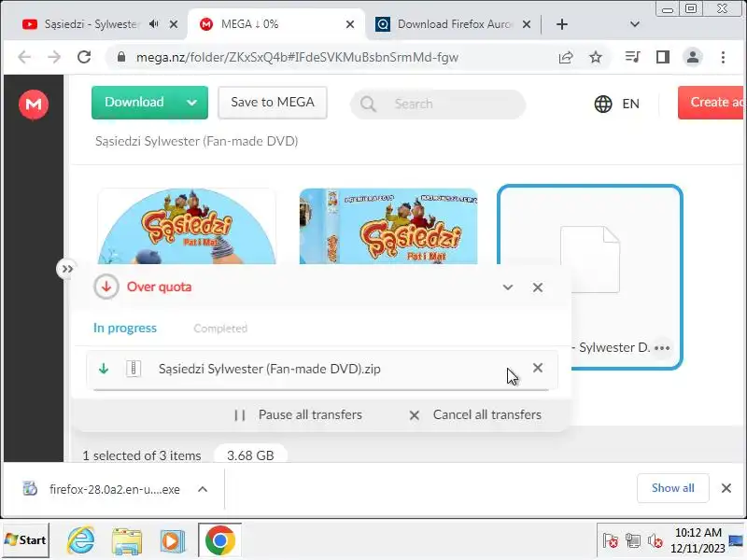
Task: Click the network tray icon
Action: 633,541
